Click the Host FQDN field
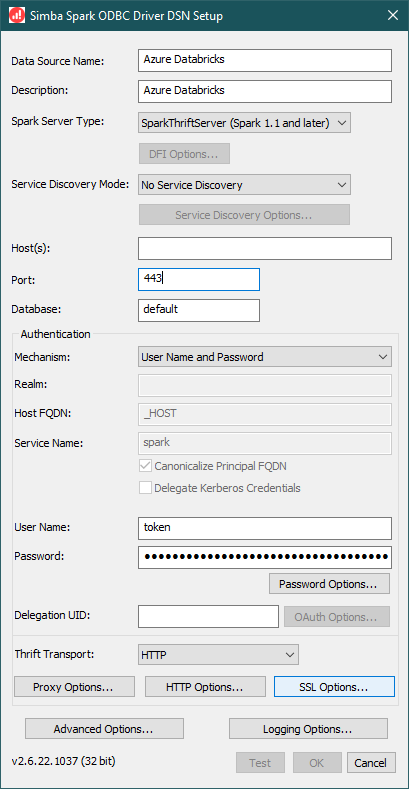This screenshot has width=409, height=789. pyautogui.click(x=265, y=415)
